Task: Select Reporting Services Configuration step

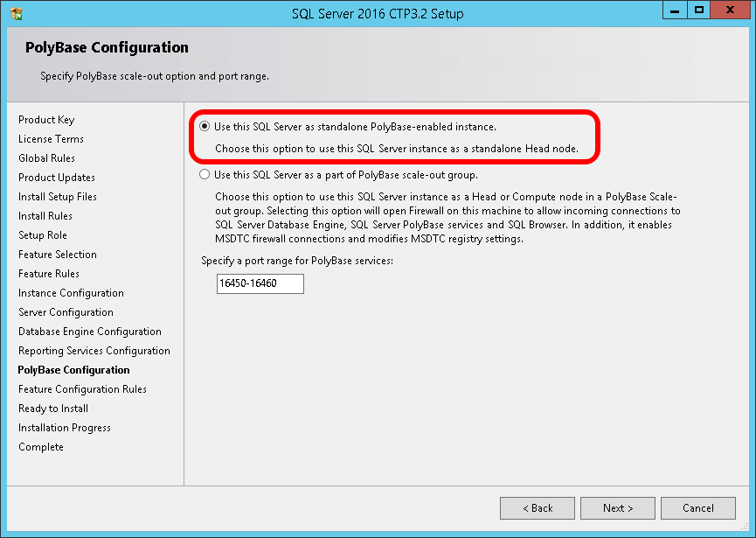Action: click(x=94, y=352)
